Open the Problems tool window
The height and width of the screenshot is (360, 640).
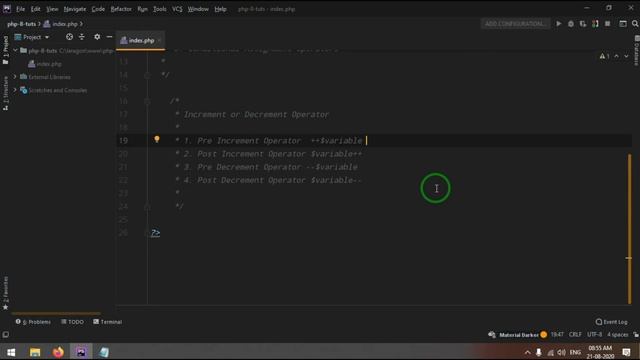pos(33,322)
